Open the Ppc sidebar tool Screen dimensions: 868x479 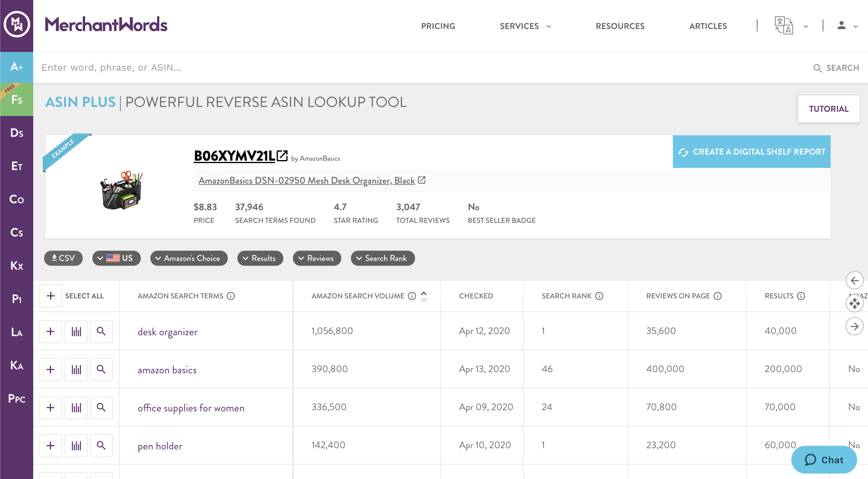[17, 398]
